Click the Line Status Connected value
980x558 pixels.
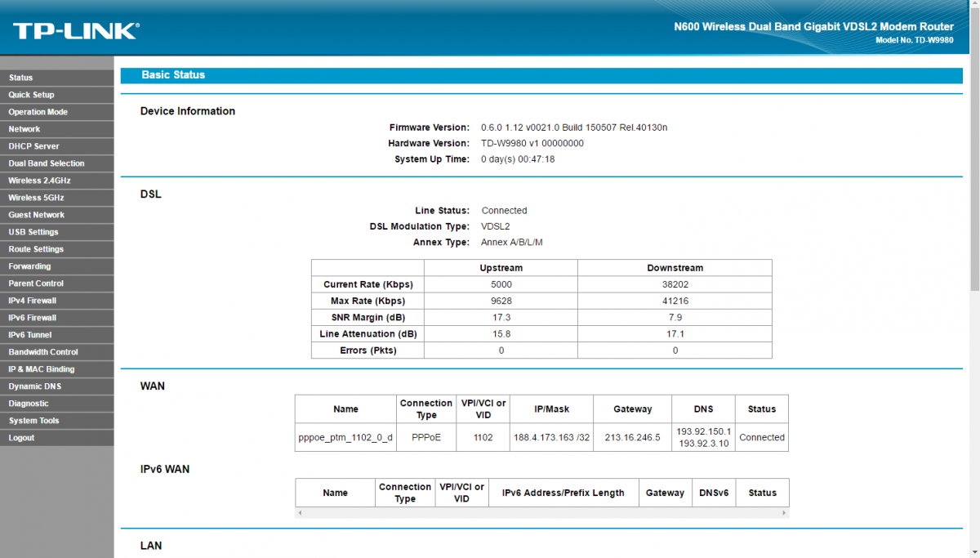[x=504, y=211]
